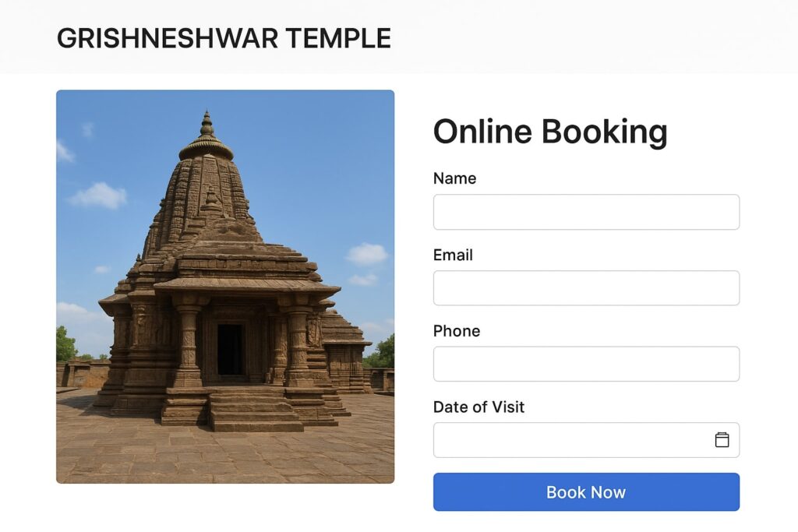Click the Online Booking heading

(x=550, y=132)
